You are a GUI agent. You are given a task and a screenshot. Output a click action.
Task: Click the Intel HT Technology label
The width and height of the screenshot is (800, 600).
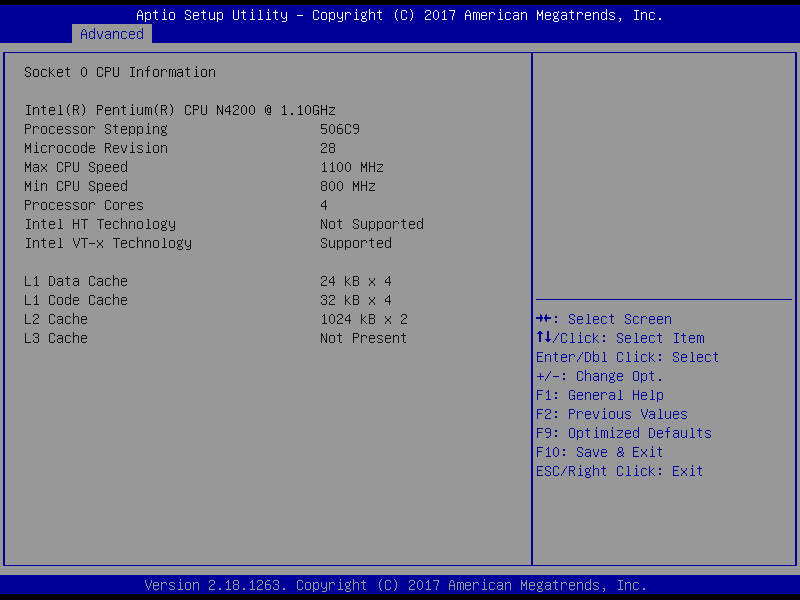click(x=99, y=224)
